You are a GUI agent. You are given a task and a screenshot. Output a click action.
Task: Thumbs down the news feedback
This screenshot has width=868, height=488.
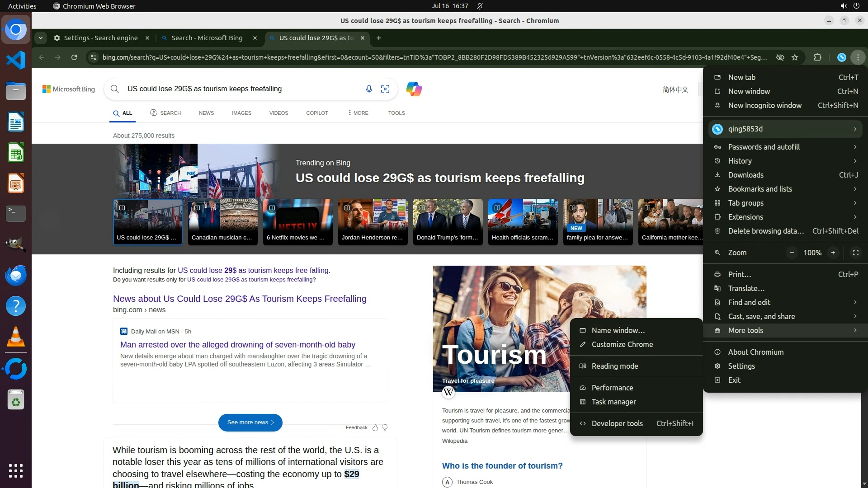tap(385, 427)
